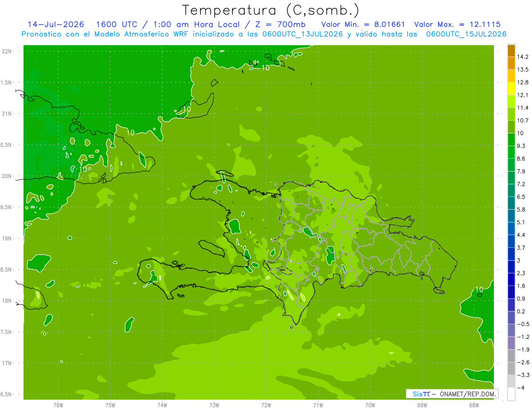Click the '18N' latitude axis label
Viewport: 532px width, 411px height.
point(7,301)
